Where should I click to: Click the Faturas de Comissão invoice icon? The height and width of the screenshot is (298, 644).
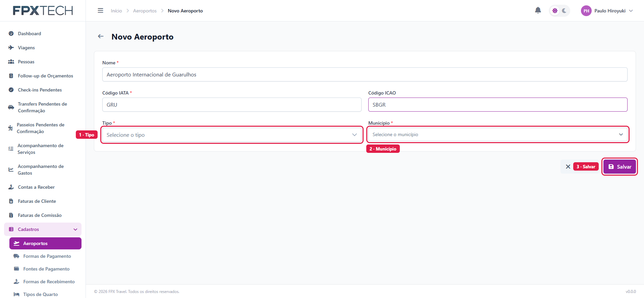pyautogui.click(x=11, y=215)
